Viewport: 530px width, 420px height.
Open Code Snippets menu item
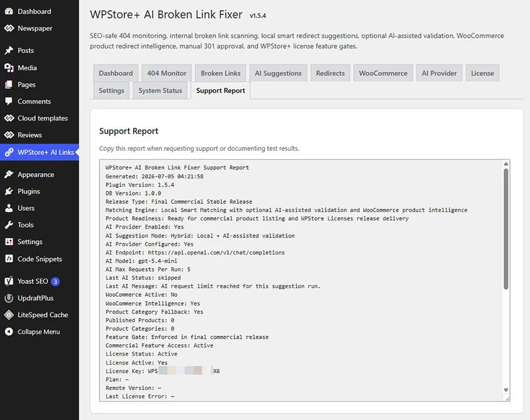39,259
